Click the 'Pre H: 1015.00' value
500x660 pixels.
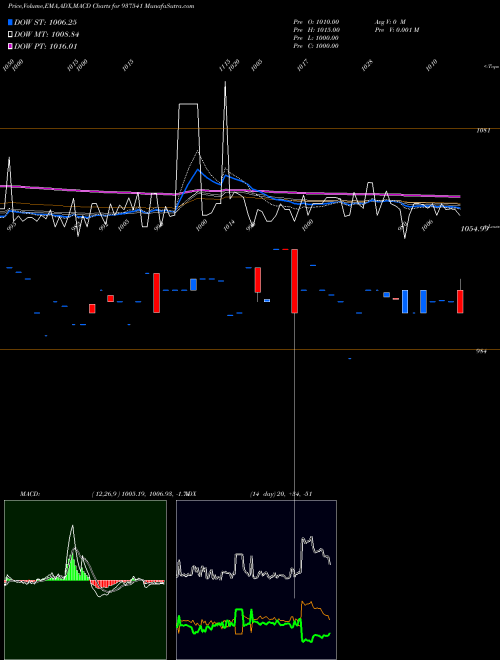317,30
